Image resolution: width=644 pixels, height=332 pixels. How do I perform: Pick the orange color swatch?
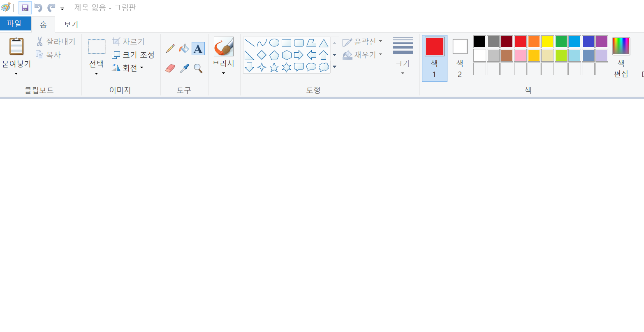tap(534, 42)
